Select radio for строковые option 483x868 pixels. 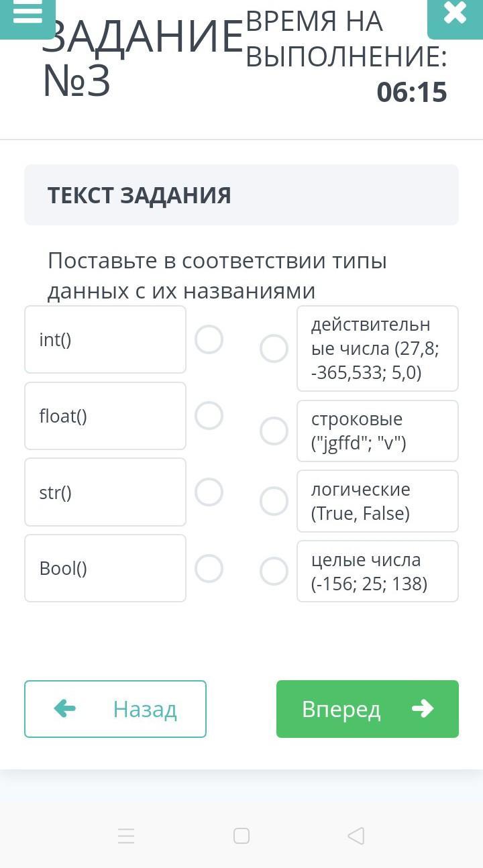pyautogui.click(x=274, y=431)
